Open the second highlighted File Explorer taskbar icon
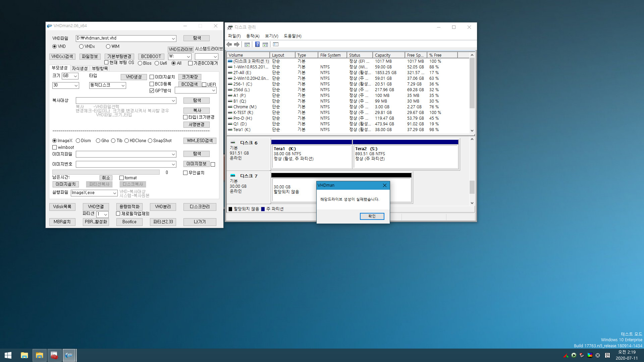 point(40,355)
